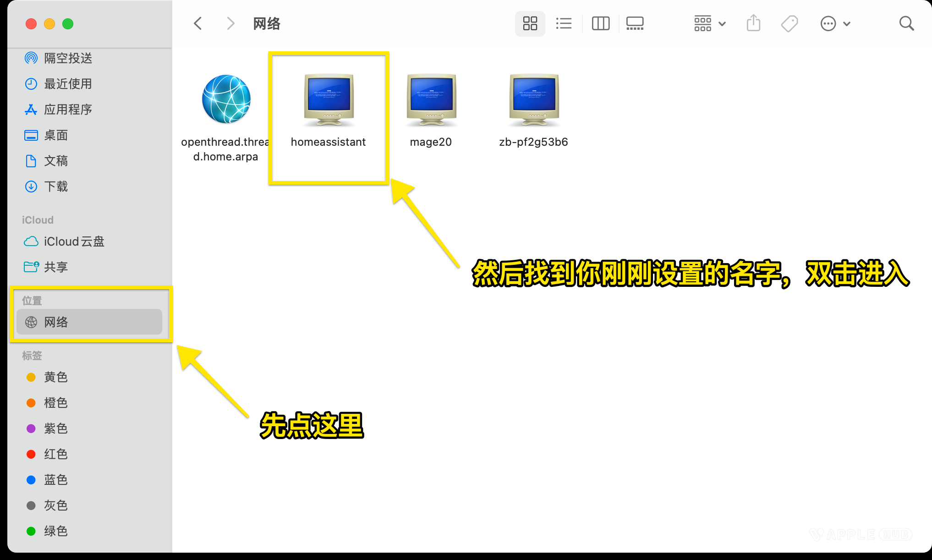
Task: Switch to gallery view
Action: tap(635, 23)
